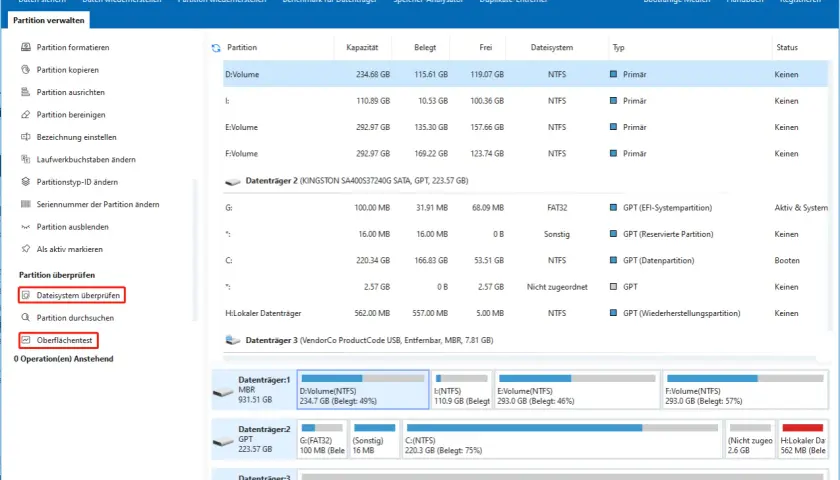
Task: Sort by Kapazität column header
Action: click(362, 47)
